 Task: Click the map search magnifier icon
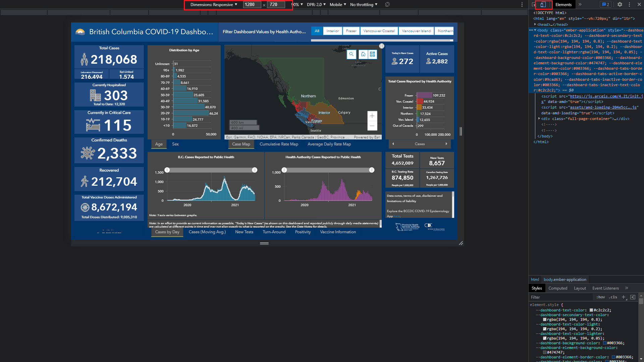click(351, 54)
